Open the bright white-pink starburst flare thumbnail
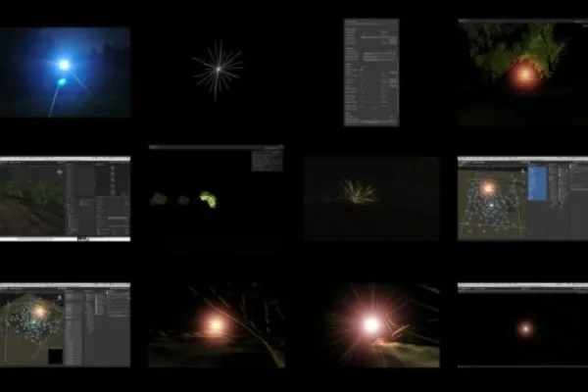 371,324
